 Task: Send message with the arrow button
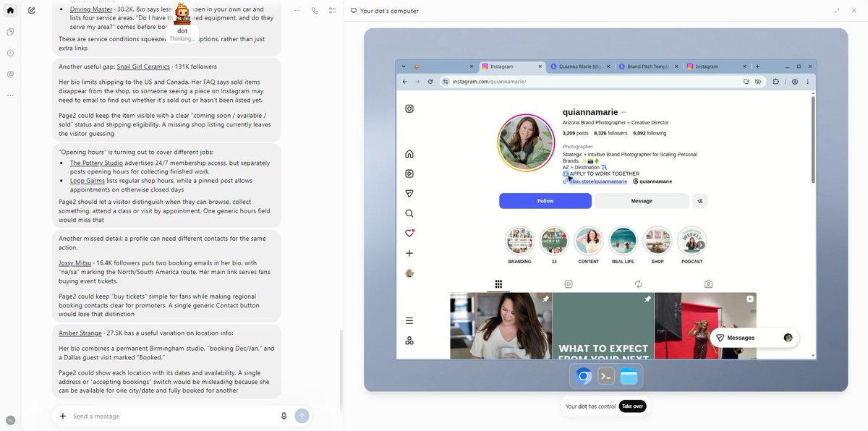point(302,416)
